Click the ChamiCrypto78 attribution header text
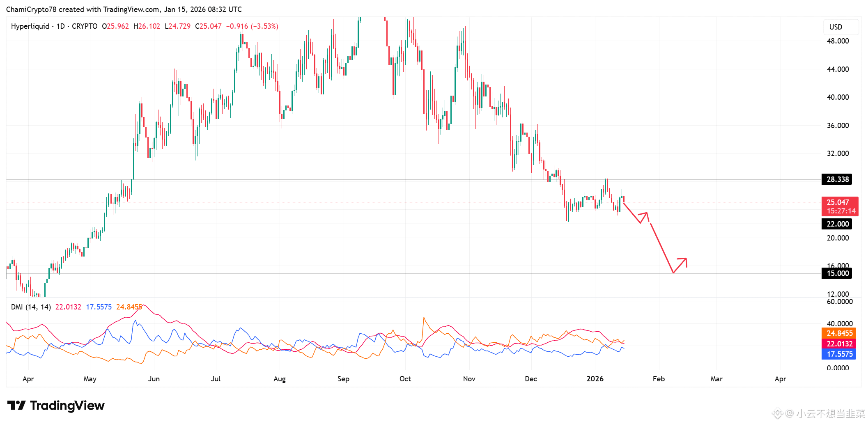This screenshot has width=868, height=424. [x=124, y=9]
